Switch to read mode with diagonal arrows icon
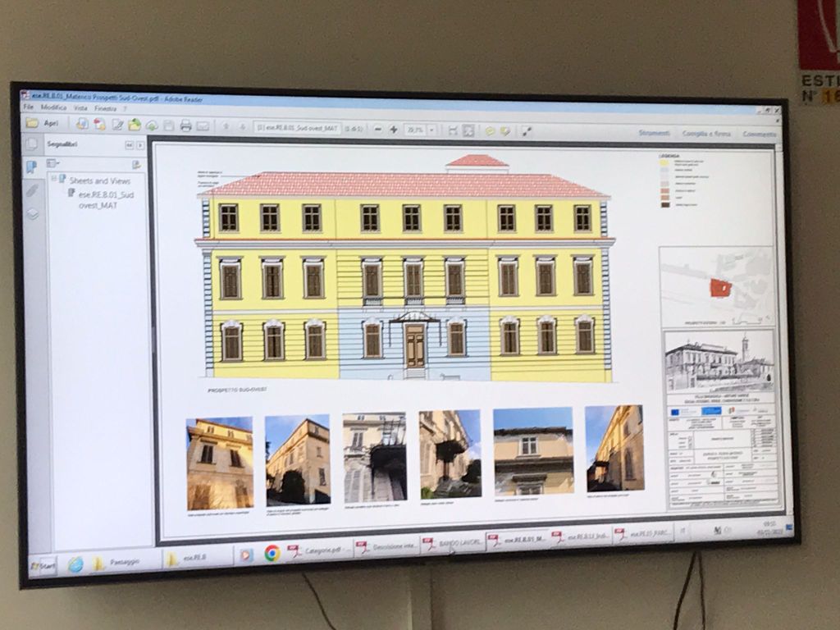Viewport: 840px width, 630px height. pos(526,130)
